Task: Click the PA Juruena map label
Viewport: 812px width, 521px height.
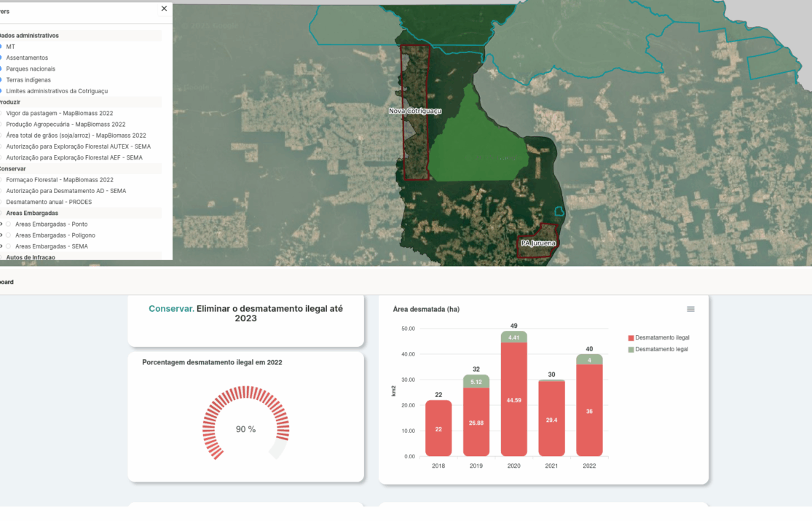Action: [x=538, y=243]
